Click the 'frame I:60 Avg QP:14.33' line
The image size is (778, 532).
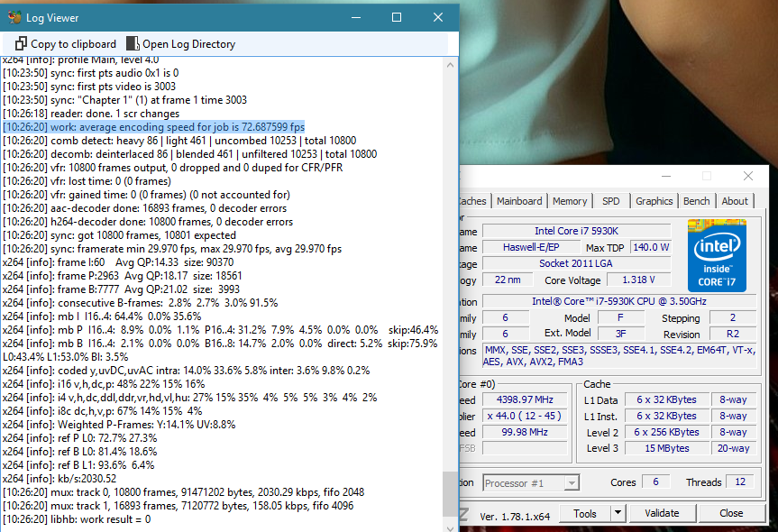(118, 262)
